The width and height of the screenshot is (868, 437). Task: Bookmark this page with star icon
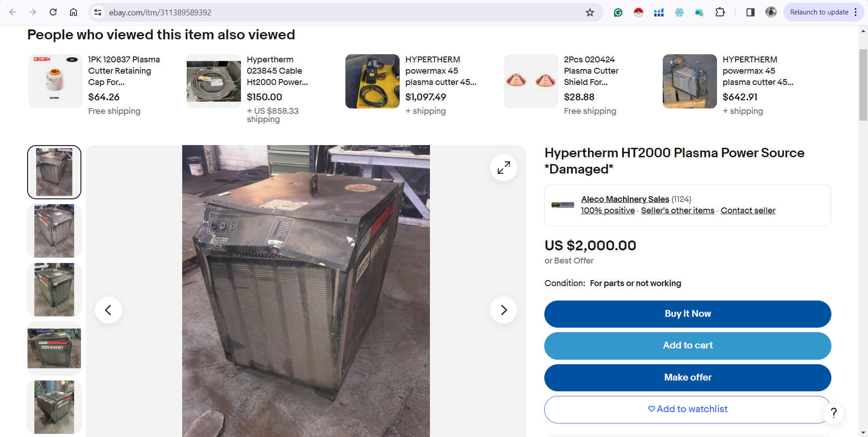(x=590, y=12)
